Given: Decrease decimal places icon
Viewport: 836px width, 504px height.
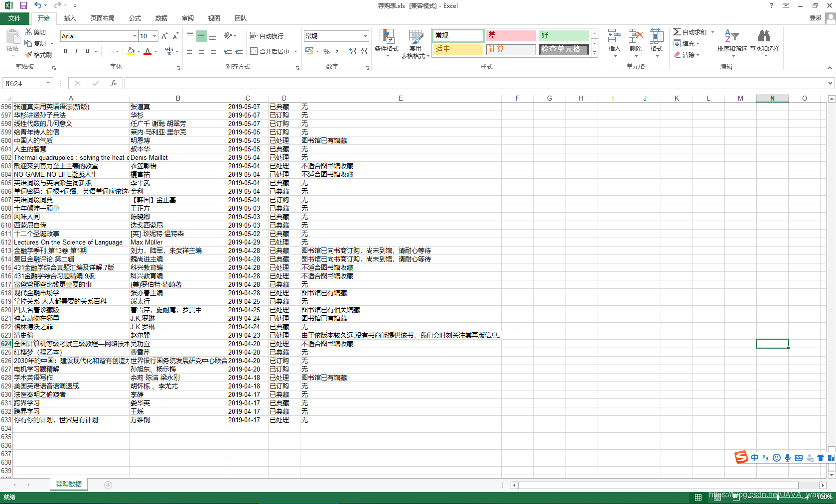Looking at the screenshot, I should click(364, 51).
